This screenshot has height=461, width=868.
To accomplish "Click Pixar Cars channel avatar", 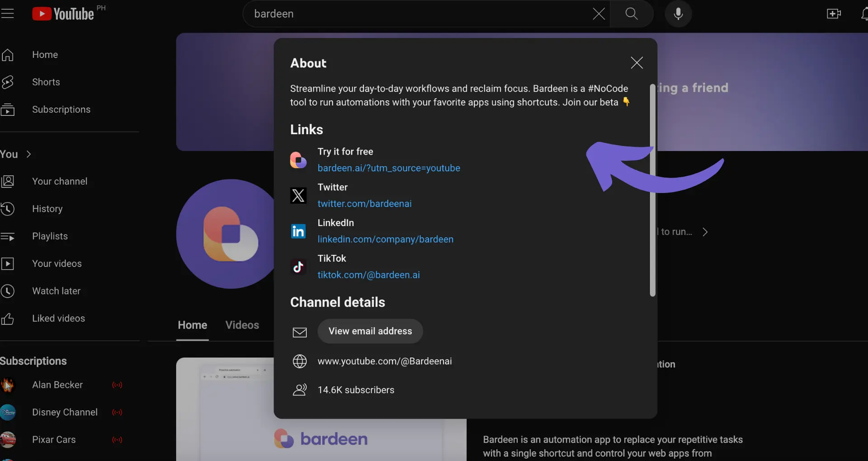I will point(8,440).
